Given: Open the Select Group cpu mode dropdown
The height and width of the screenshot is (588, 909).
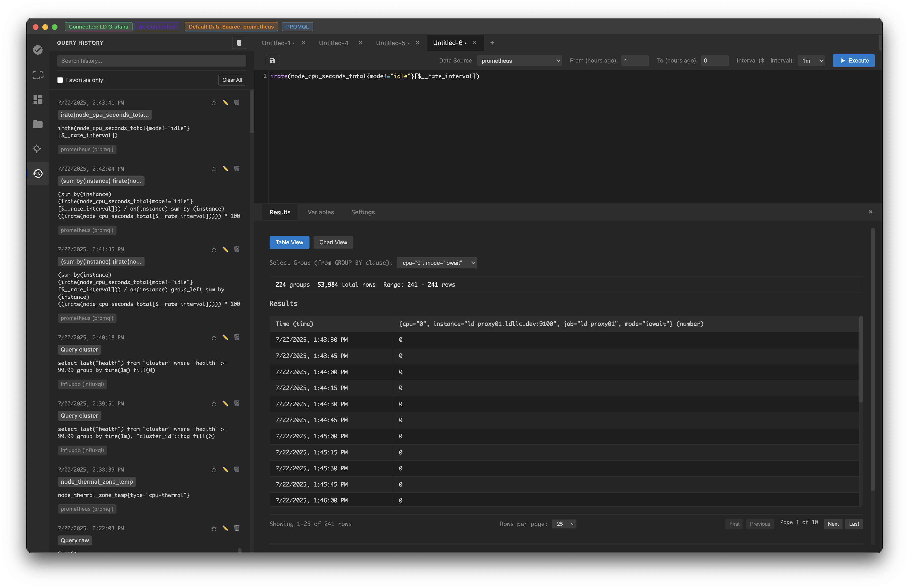Looking at the screenshot, I should pos(437,263).
